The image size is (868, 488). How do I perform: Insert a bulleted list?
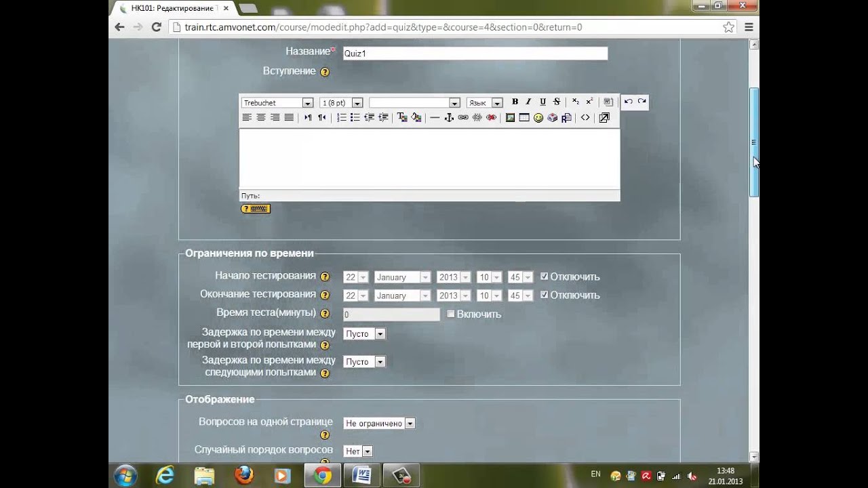(355, 118)
